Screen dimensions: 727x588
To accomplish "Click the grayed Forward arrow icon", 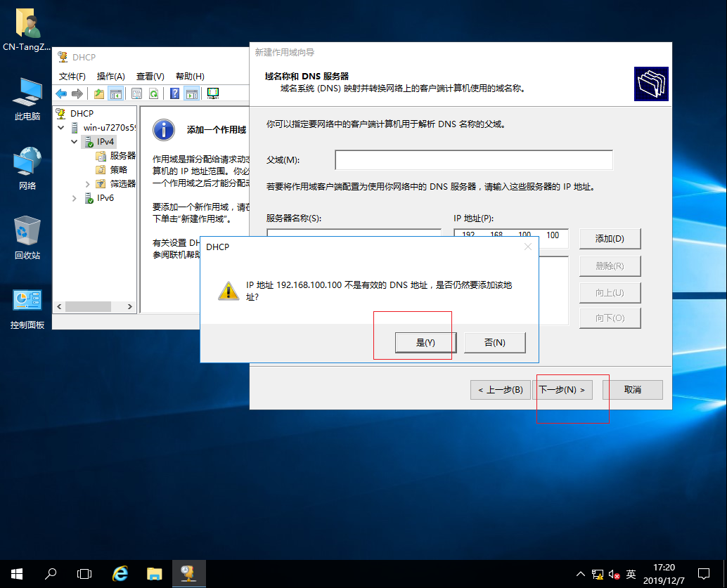I will click(x=78, y=93).
